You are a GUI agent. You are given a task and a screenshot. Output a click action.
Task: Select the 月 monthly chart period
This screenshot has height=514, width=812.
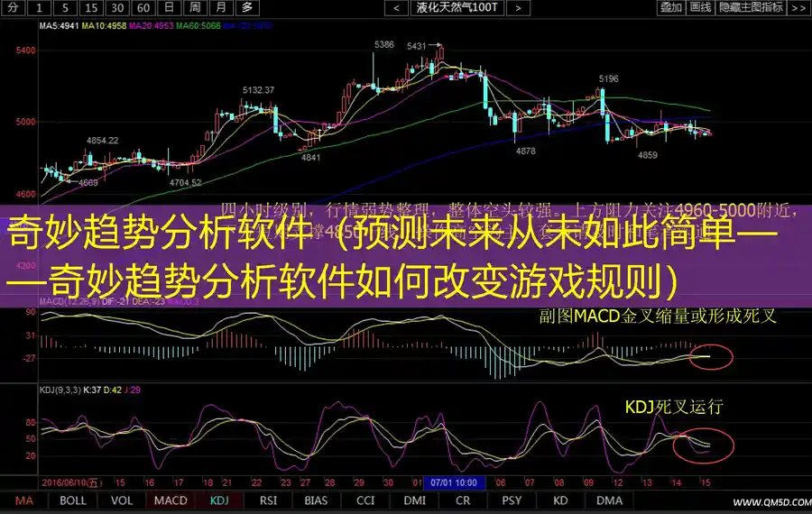click(221, 7)
